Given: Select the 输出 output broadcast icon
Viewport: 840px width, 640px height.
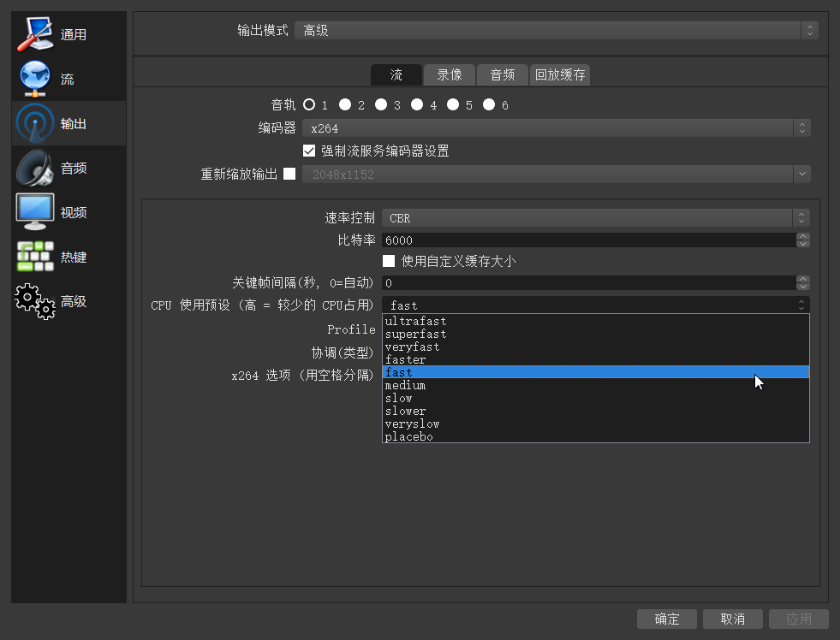Looking at the screenshot, I should 35,123.
